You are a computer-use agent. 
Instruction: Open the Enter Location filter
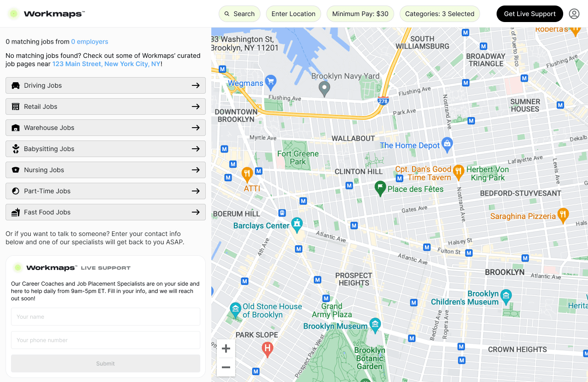click(294, 14)
